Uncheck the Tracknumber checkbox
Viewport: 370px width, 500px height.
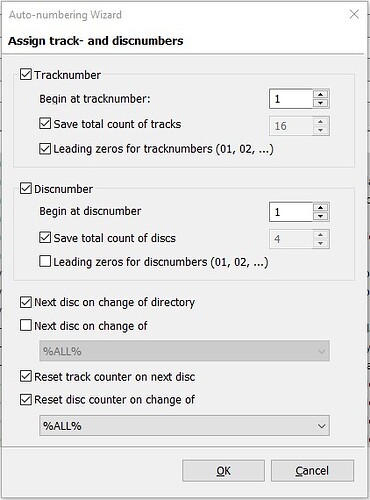[26, 74]
